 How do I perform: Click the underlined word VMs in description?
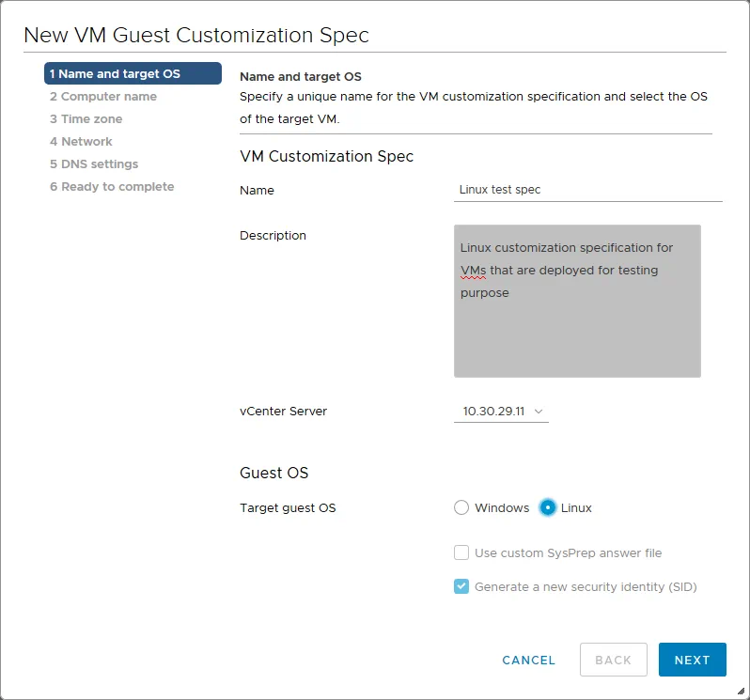[473, 271]
